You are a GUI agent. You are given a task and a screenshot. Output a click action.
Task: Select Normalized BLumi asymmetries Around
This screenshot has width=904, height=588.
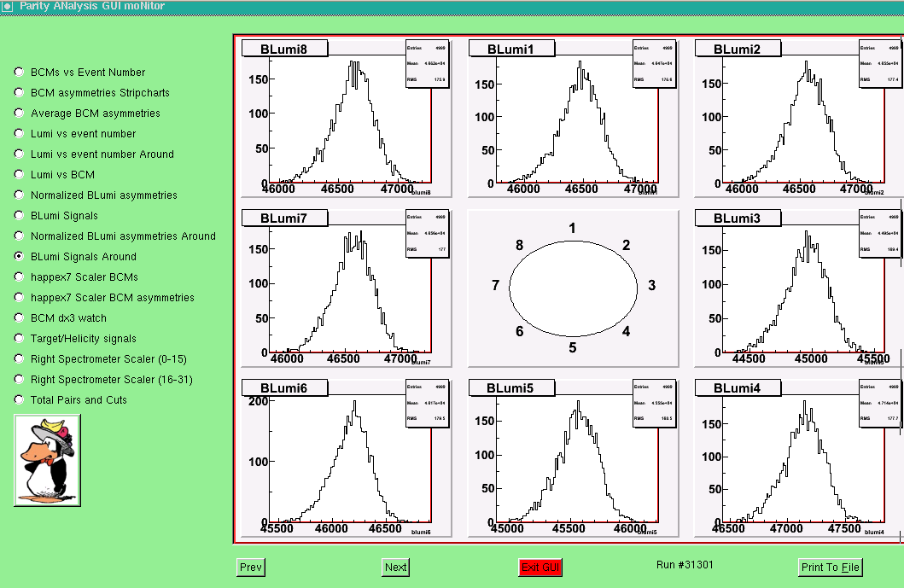(x=19, y=236)
